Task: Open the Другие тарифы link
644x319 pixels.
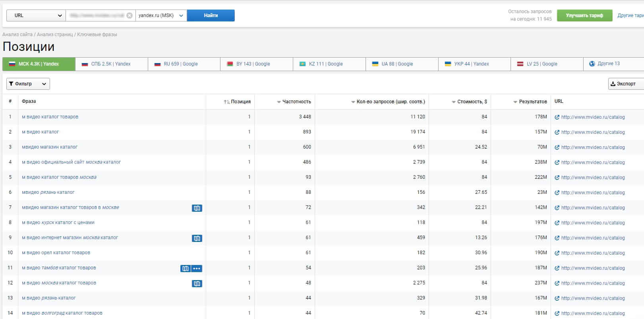Action: point(630,15)
